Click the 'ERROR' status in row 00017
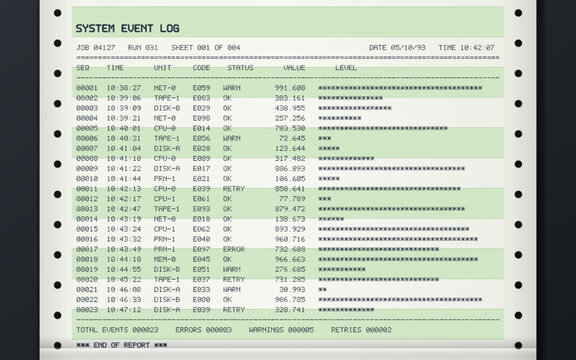Viewport: 576px width, 360px height. (234, 249)
